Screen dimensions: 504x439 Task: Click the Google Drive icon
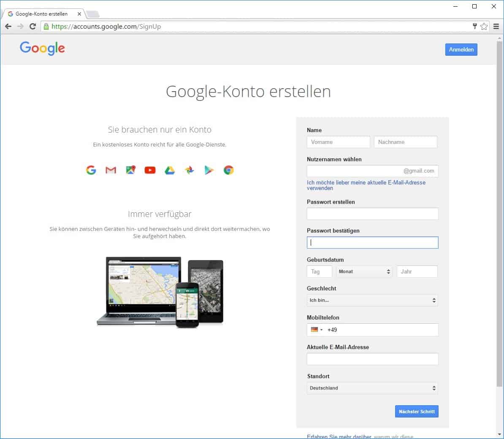pos(170,171)
